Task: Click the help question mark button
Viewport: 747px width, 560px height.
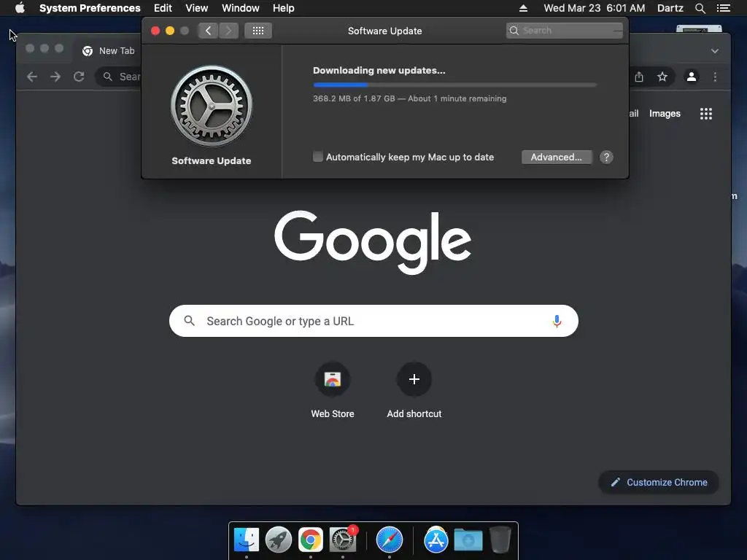Action: (606, 157)
